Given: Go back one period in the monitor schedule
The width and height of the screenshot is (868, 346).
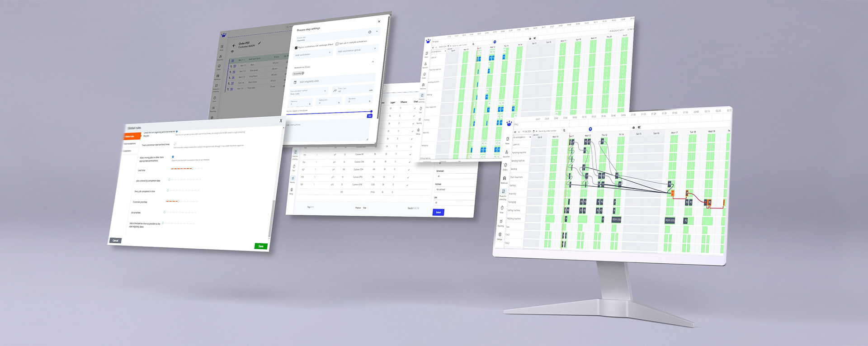Looking at the screenshot, I should [519, 132].
